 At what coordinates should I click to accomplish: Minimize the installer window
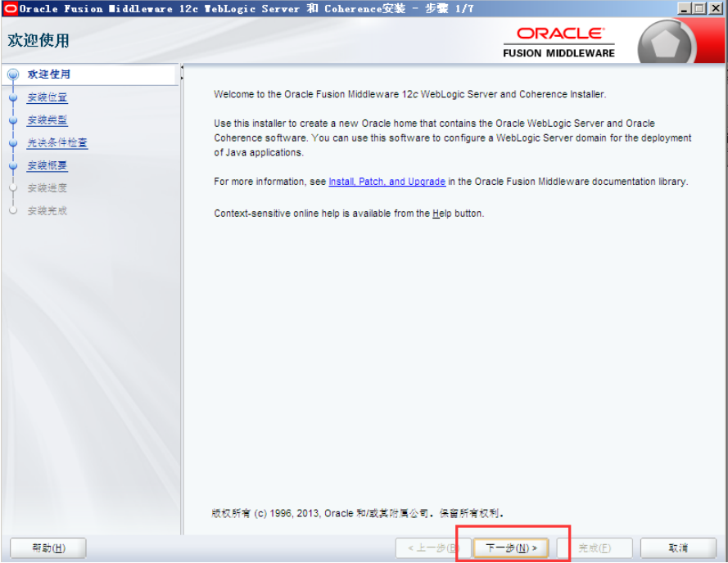pyautogui.click(x=684, y=8)
